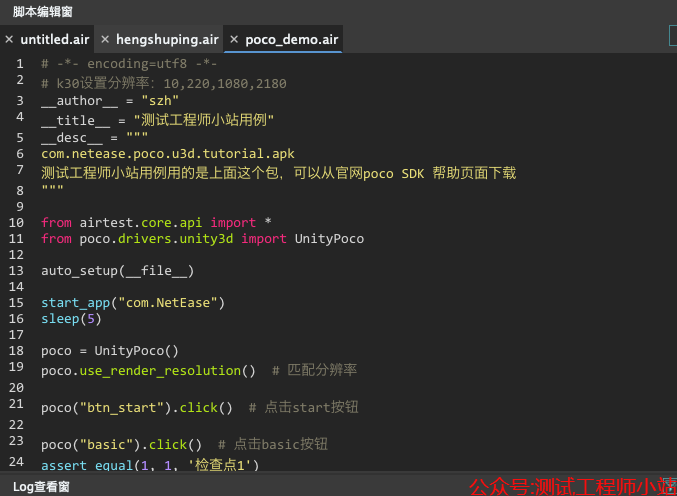This screenshot has height=496, width=677.
Task: Close the hengshuping.air tab
Action: 105,39
